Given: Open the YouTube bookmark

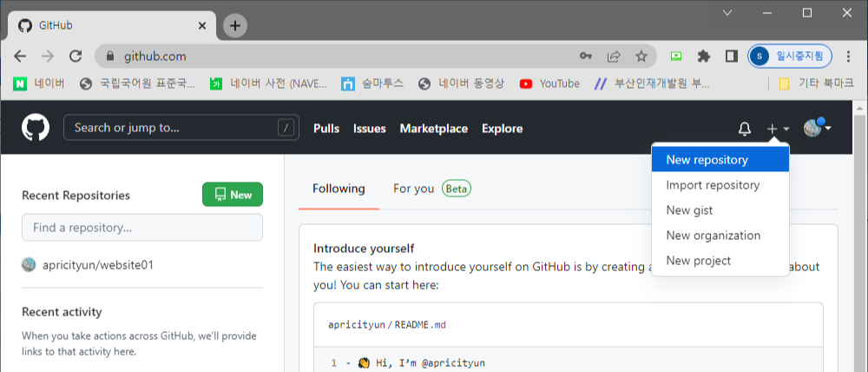Looking at the screenshot, I should coord(549,83).
